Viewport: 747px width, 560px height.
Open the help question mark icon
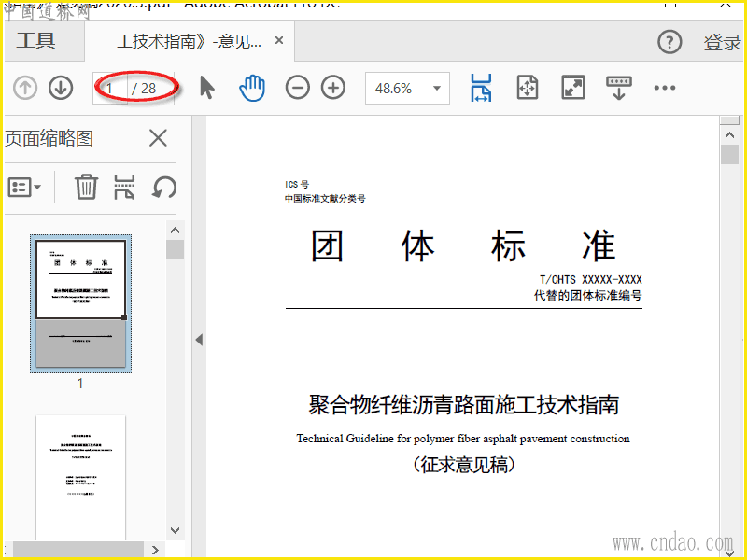669,42
